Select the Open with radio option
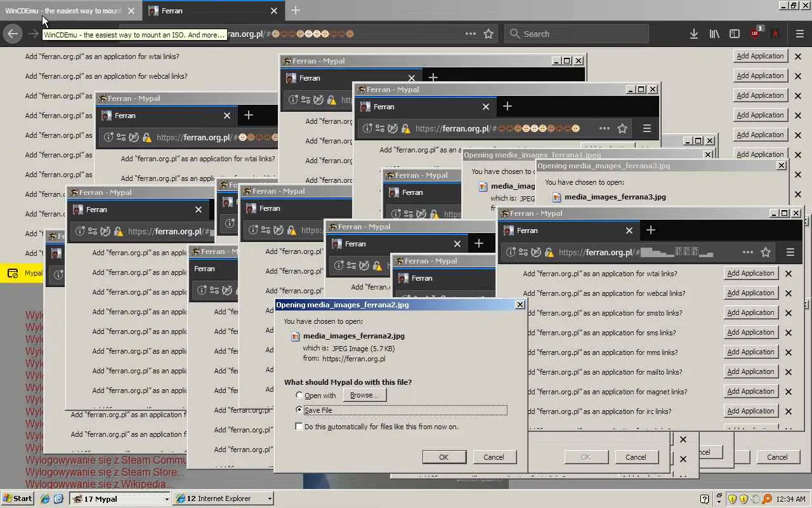Viewport: 812px width, 508px height. 299,396
